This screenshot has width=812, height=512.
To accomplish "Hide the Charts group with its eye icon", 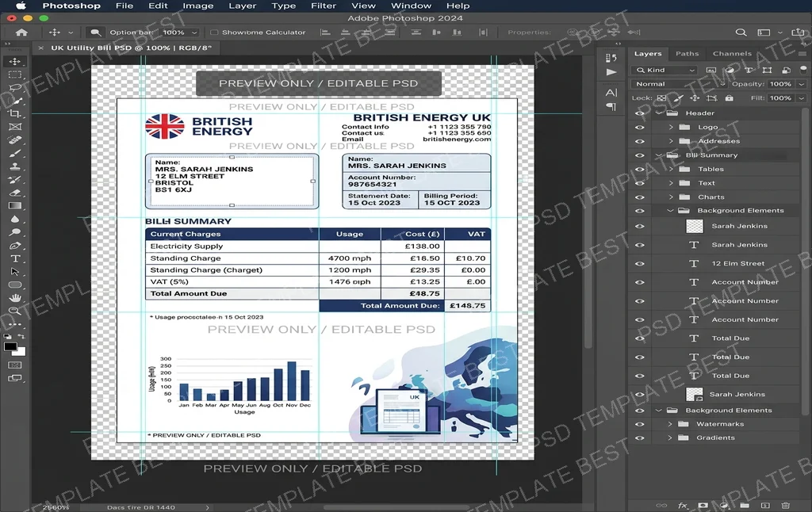I will [640, 197].
